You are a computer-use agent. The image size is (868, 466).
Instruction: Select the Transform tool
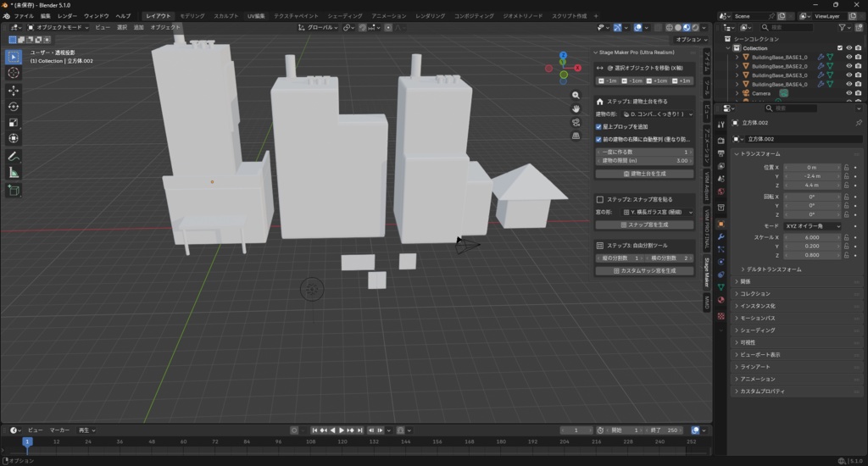pos(14,138)
